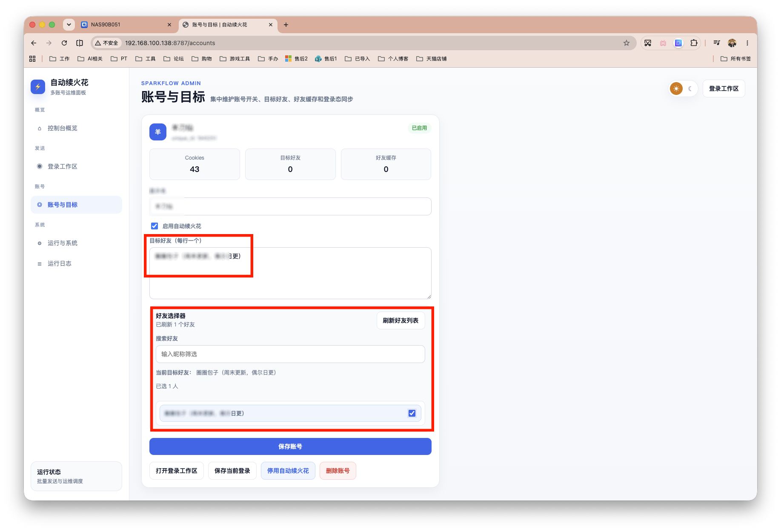The height and width of the screenshot is (532, 781).
Task: Switch to the NAS90B051 tab
Action: (126, 25)
